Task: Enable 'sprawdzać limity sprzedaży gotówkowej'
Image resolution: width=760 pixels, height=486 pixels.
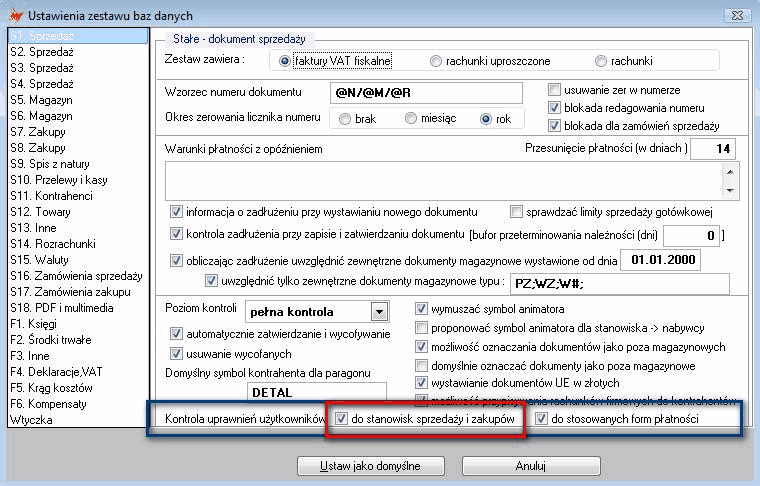Action: [516, 212]
